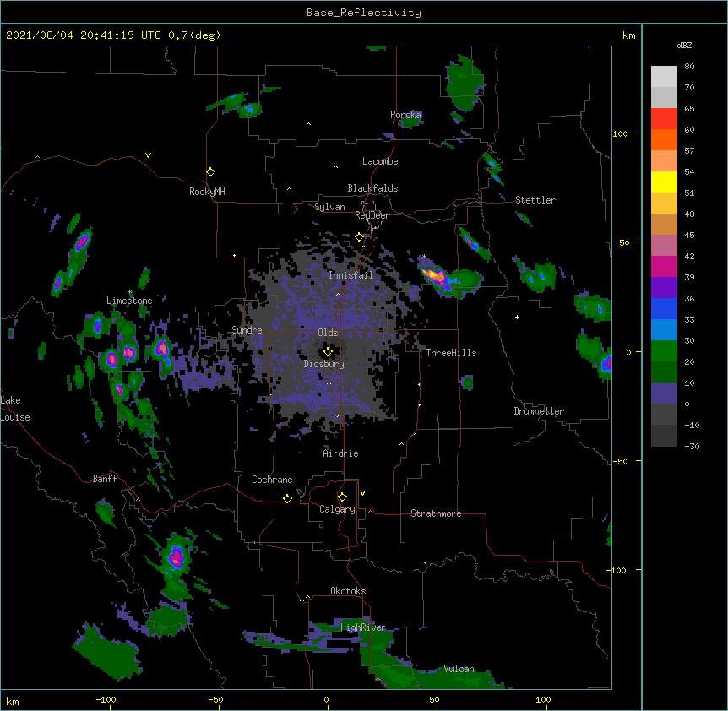The width and height of the screenshot is (728, 711).
Task: Click the Lacombe city label
Action: tap(380, 161)
